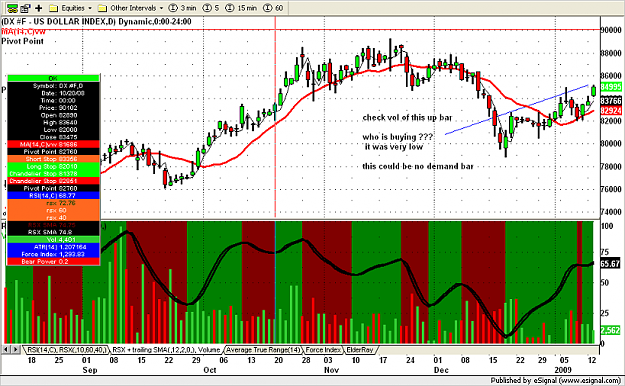
Task: Click the Oct label on time axis
Action: click(210, 370)
